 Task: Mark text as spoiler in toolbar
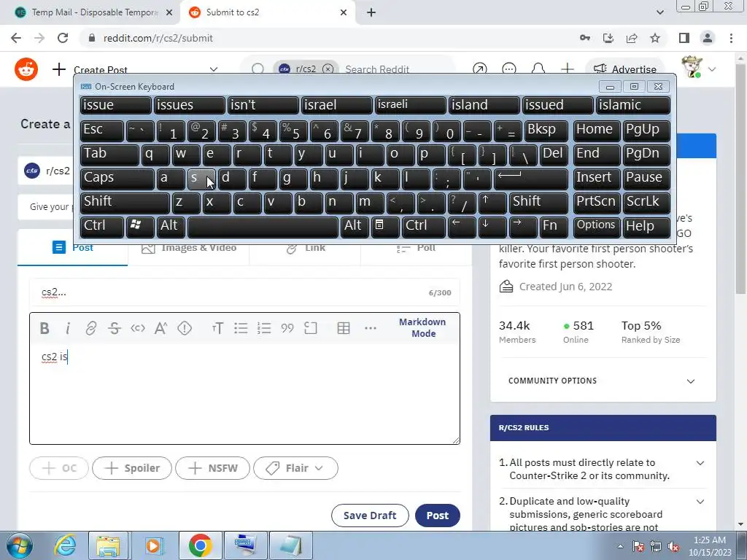185,328
